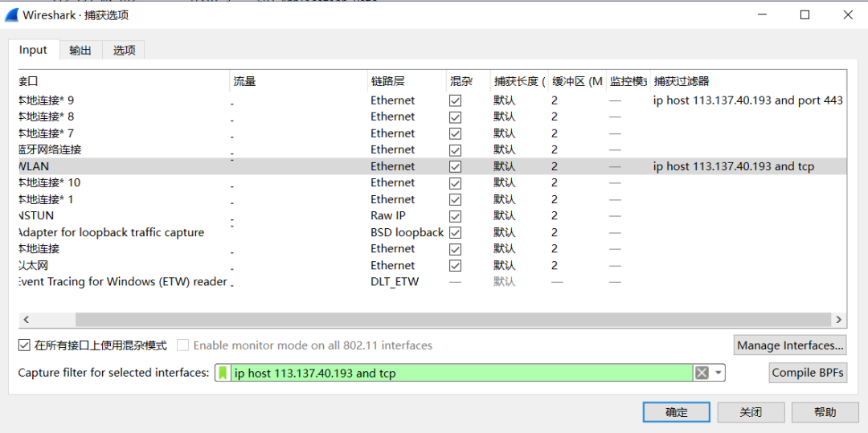Sort by the 链路层 column header
Image resolution: width=868 pixels, height=433 pixels.
point(407,82)
